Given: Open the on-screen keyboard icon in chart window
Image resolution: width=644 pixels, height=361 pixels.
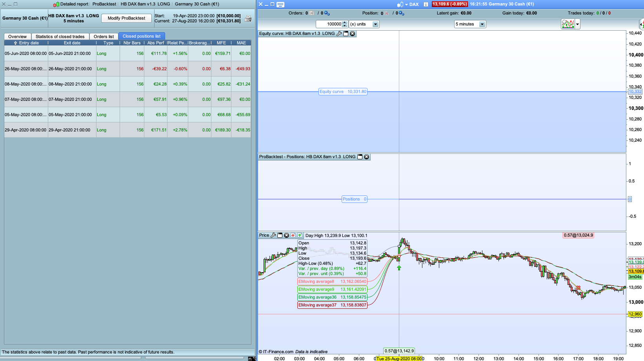Looking at the screenshot, I should pos(280,4).
